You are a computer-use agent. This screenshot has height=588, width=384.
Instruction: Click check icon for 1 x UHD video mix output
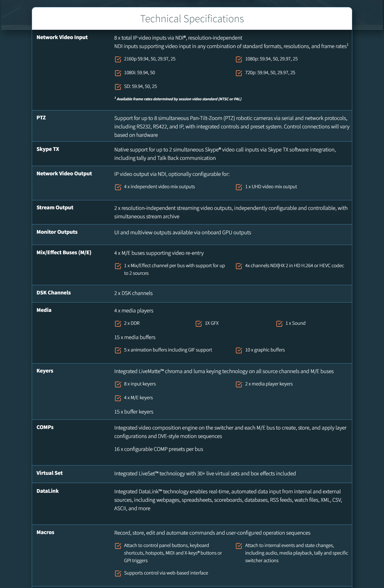(239, 187)
